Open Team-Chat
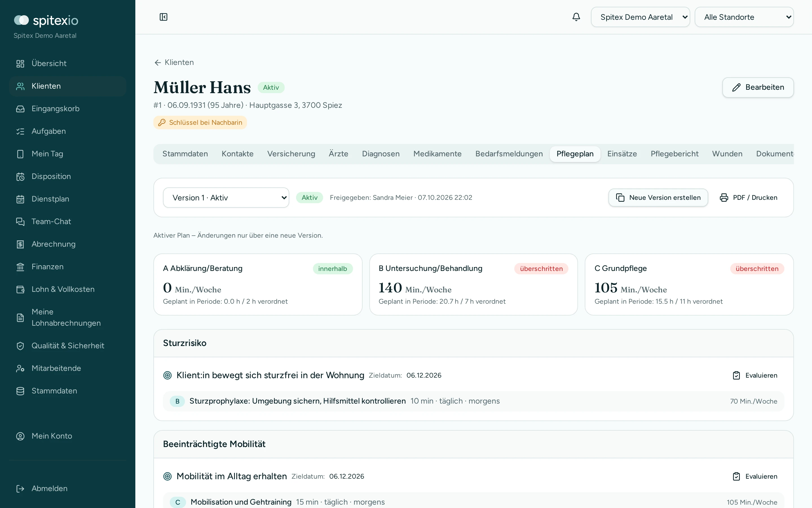The image size is (812, 508). tap(67, 222)
